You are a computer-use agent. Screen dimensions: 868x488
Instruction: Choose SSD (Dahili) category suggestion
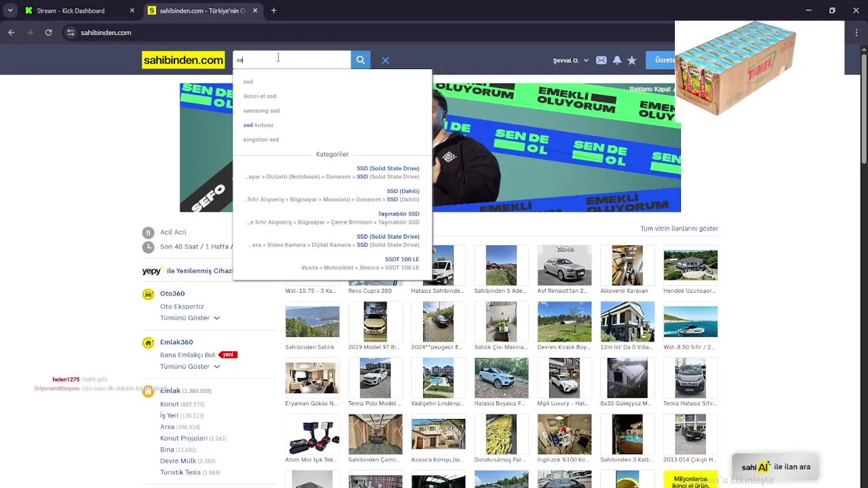click(332, 195)
